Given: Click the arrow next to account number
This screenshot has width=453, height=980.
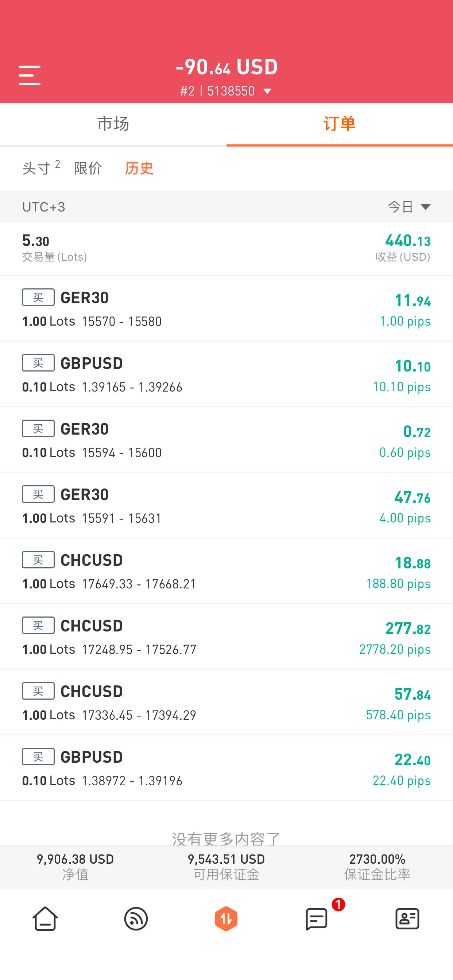Looking at the screenshot, I should (267, 91).
